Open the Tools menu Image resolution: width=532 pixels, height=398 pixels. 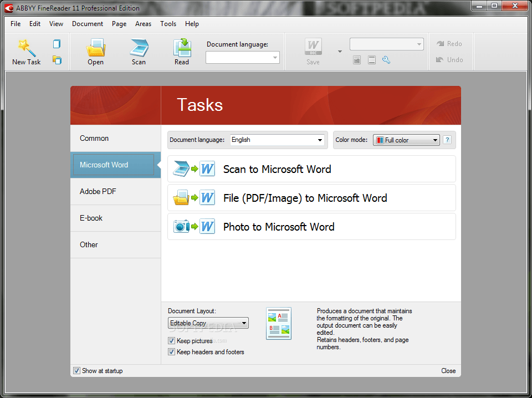coord(168,24)
